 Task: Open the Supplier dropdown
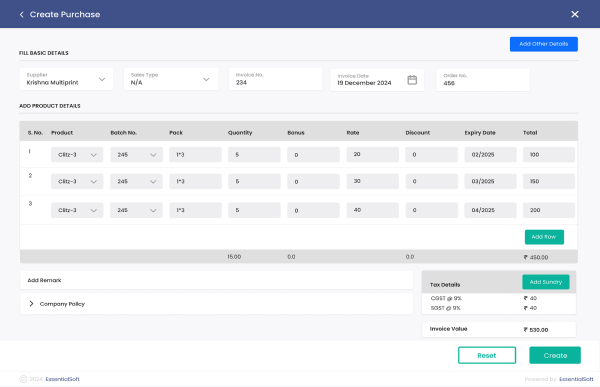66,79
